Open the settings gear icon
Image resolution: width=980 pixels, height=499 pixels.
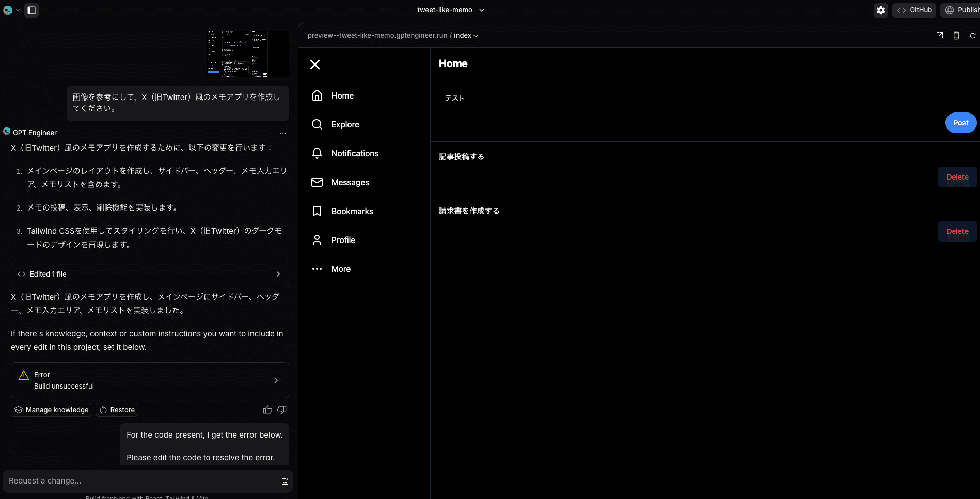coord(881,10)
